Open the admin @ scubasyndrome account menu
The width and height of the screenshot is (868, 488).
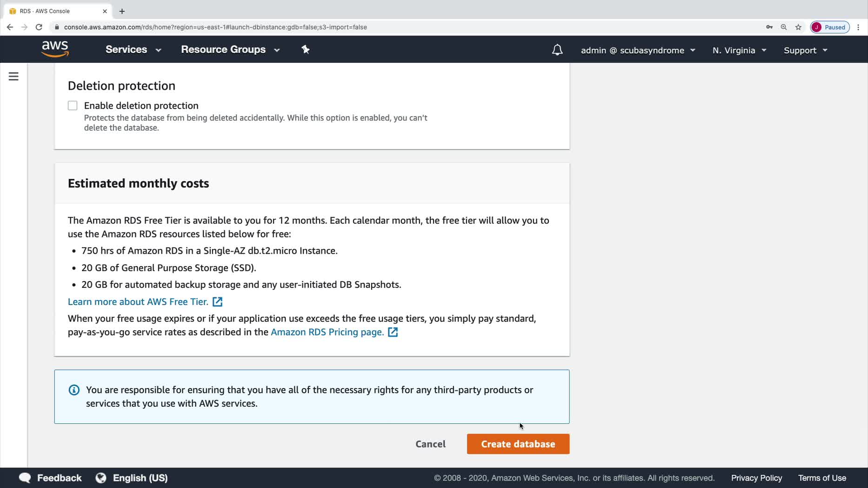[638, 50]
